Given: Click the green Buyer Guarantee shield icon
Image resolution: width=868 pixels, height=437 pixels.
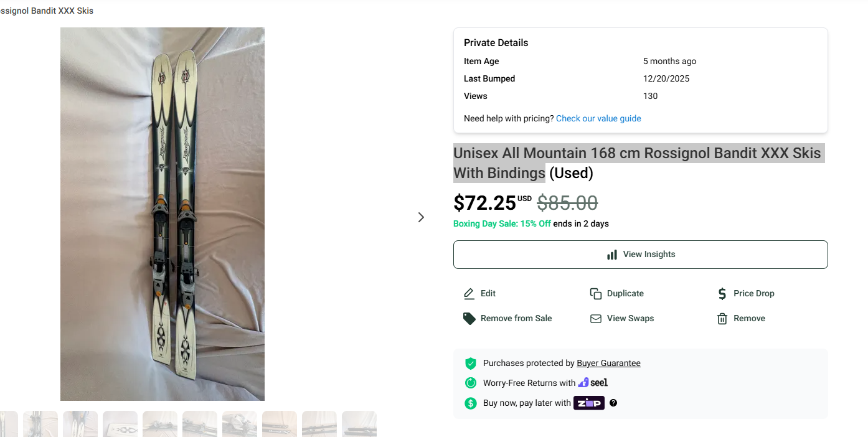Looking at the screenshot, I should [471, 364].
